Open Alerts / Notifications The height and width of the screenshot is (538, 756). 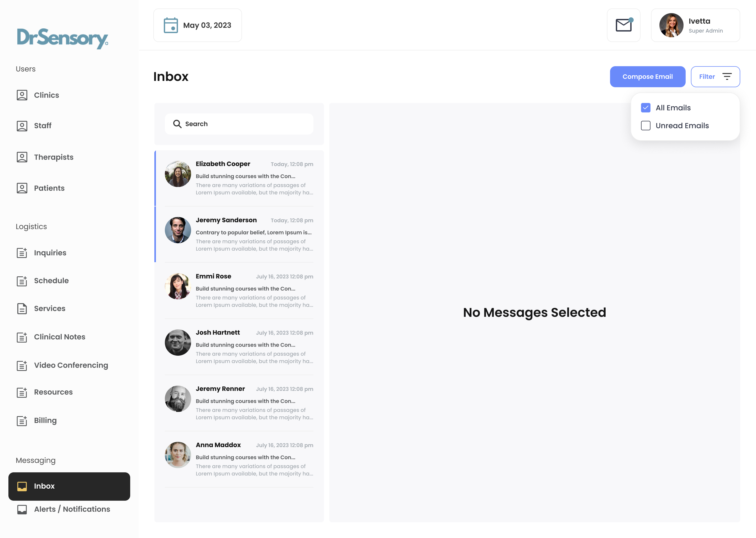72,509
